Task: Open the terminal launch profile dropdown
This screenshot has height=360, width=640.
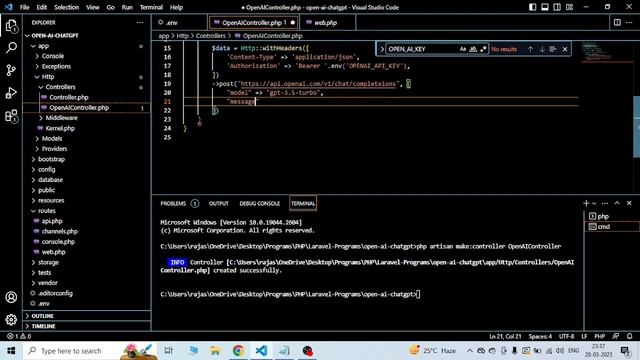Action: pos(594,203)
